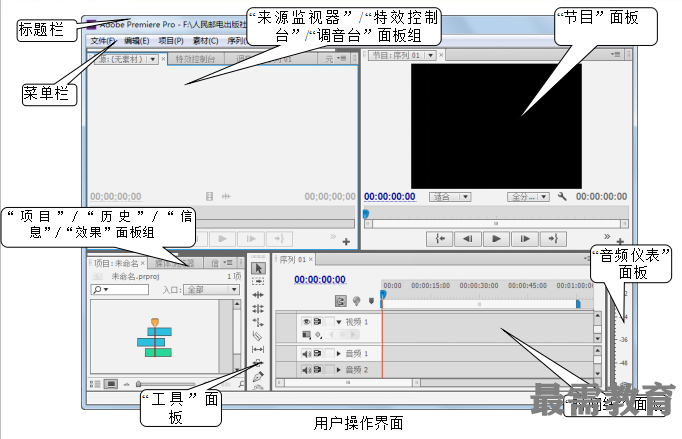
Task: Expand the 音频 2 track triangle
Action: [x=339, y=370]
